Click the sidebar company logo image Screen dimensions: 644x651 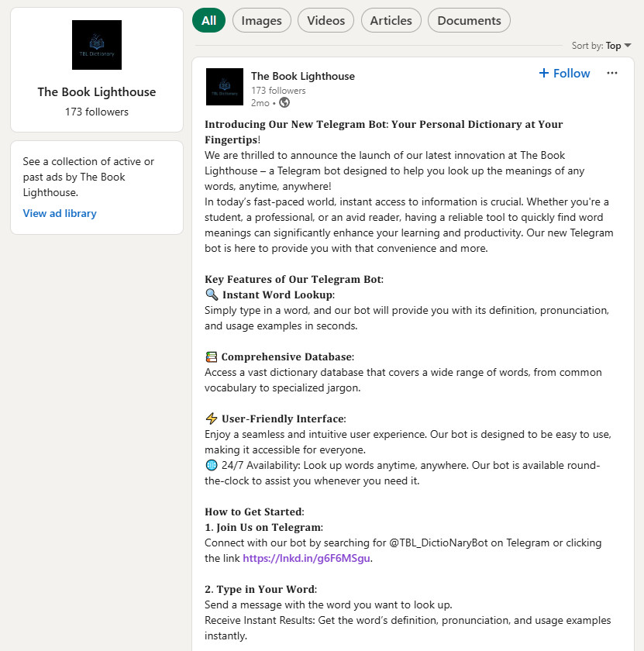pyautogui.click(x=97, y=45)
